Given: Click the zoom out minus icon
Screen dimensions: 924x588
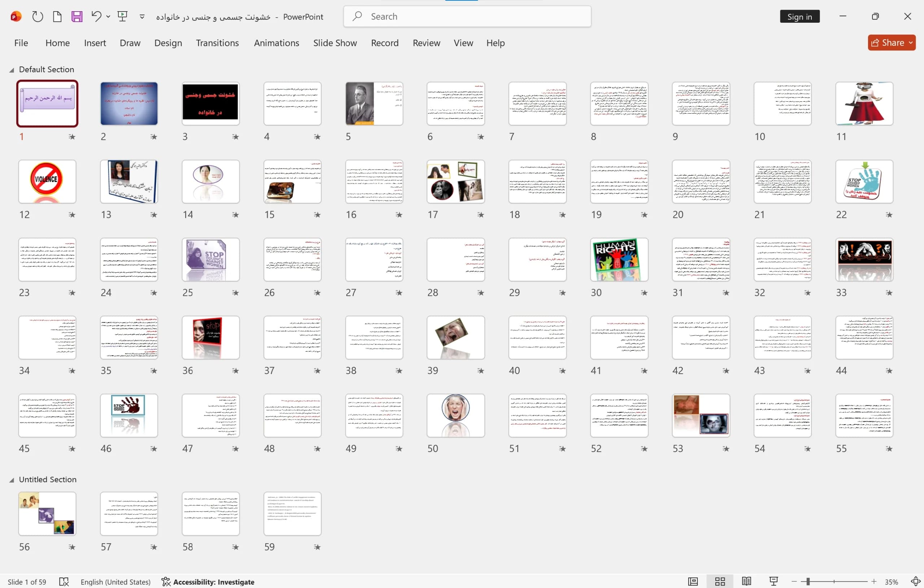Looking at the screenshot, I should (x=794, y=582).
